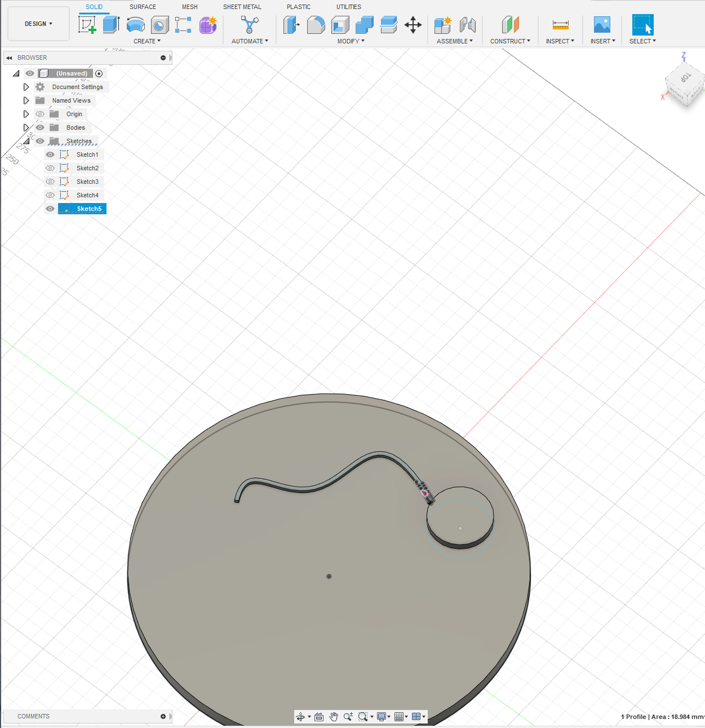Switch to the SHEET METAL tab
Image resolution: width=705 pixels, height=728 pixels.
tap(242, 7)
